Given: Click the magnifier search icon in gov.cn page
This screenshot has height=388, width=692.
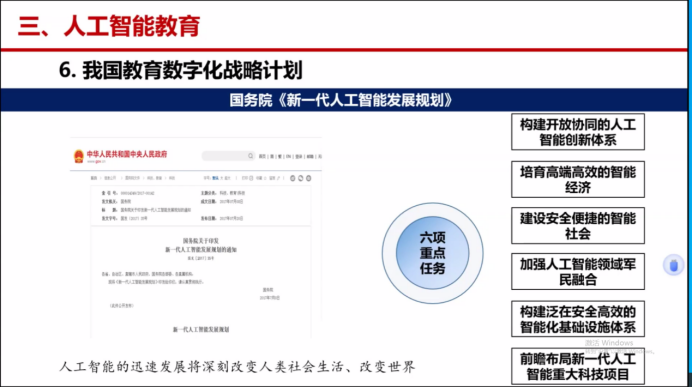Looking at the screenshot, I should pyautogui.click(x=250, y=156).
